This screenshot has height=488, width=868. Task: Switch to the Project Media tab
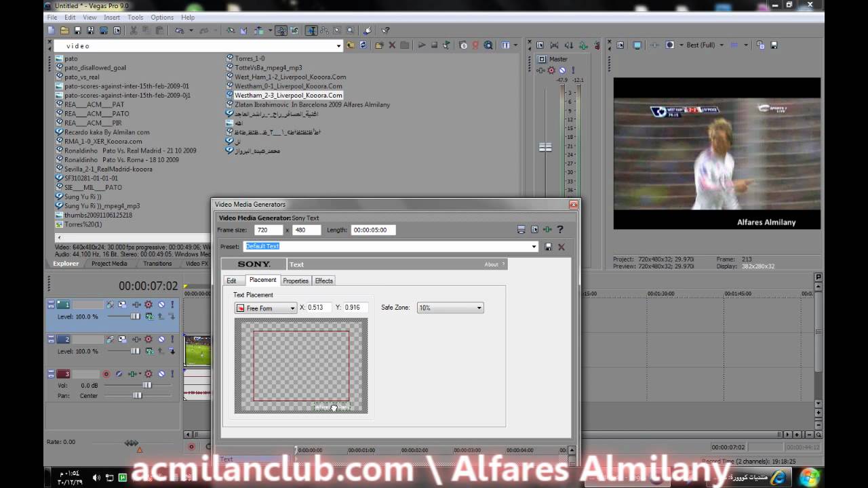[109, 264]
